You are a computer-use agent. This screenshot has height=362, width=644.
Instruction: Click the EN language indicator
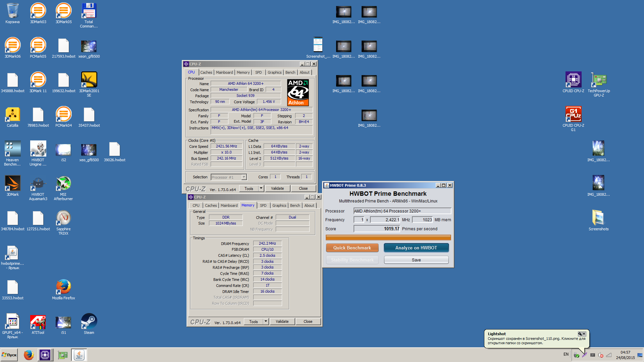pos(566,354)
